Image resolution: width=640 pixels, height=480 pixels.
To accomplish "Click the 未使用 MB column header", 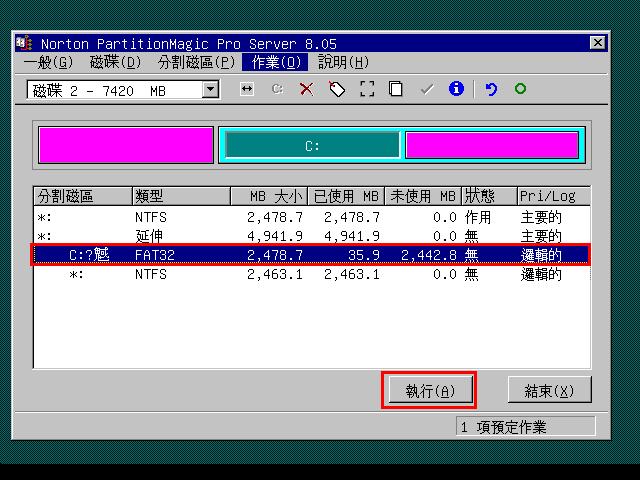I will 423,196.
